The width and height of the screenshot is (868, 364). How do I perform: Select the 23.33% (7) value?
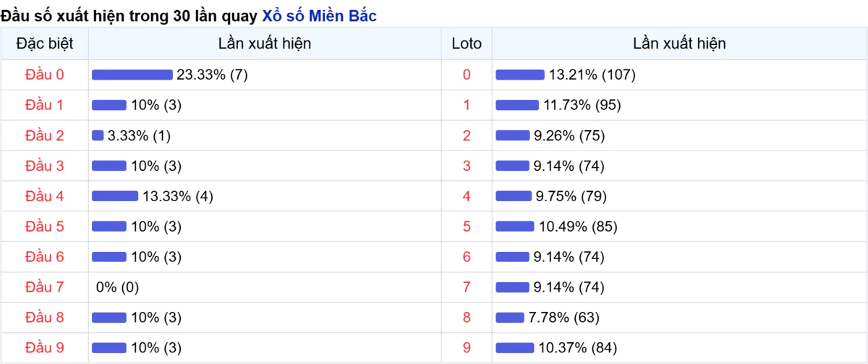click(x=212, y=75)
